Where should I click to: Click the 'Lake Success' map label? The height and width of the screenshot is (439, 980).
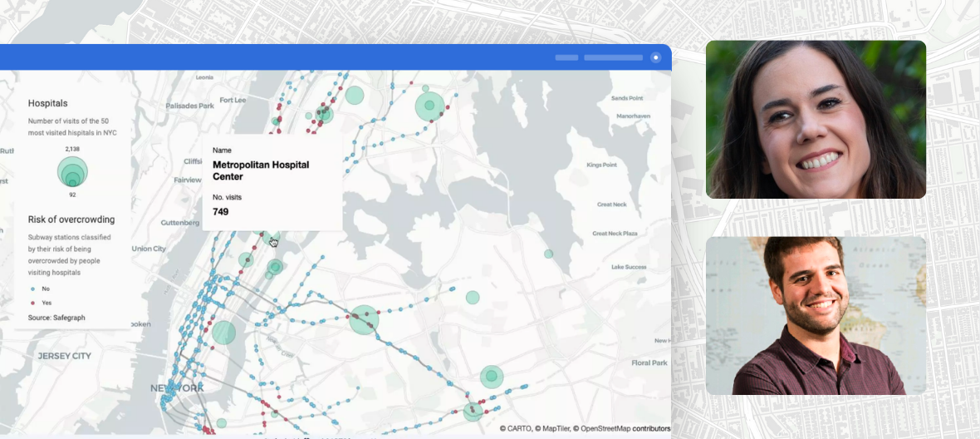click(x=630, y=267)
